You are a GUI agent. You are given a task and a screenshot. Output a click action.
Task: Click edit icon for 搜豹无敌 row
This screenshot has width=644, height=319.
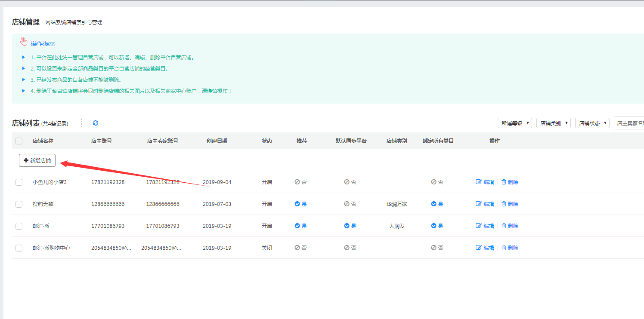coord(479,204)
